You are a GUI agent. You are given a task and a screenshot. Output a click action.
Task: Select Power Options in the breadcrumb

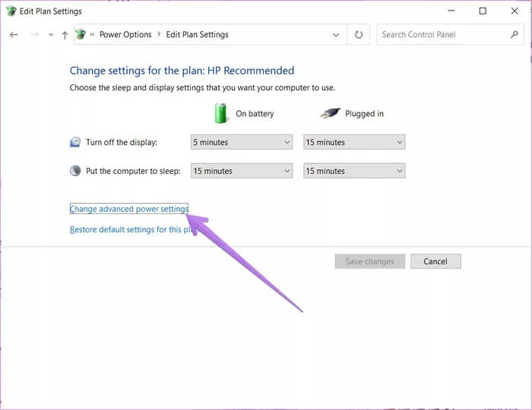point(125,35)
